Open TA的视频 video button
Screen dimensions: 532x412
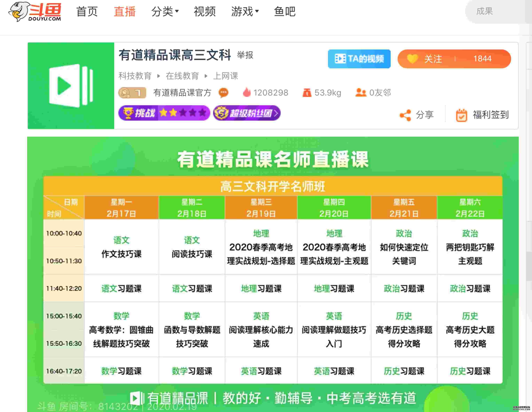tap(359, 59)
